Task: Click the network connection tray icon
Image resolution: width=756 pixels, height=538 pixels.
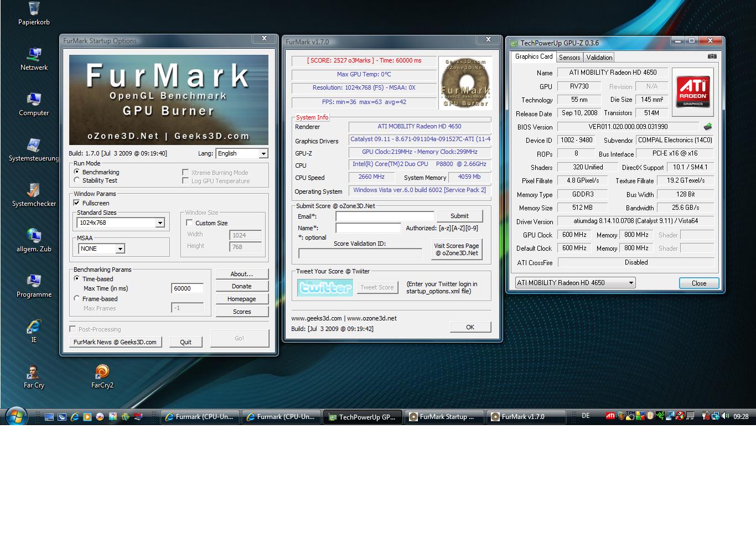Action: coord(715,416)
